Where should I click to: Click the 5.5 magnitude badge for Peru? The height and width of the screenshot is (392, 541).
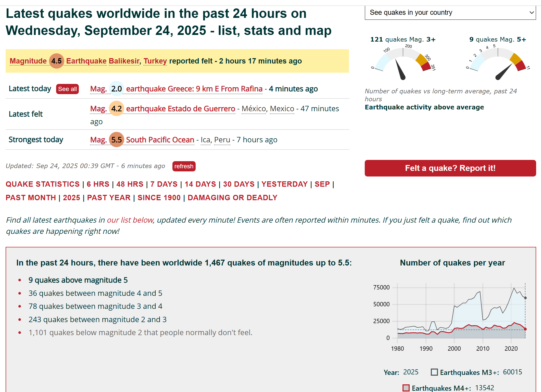[x=116, y=140]
